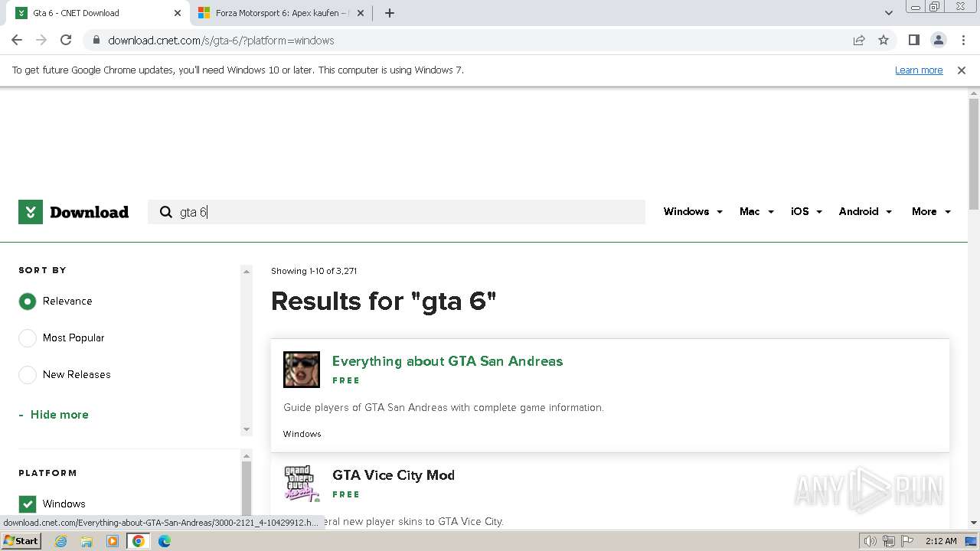The height and width of the screenshot is (551, 980).
Task: Reload the page
Action: pos(66,41)
